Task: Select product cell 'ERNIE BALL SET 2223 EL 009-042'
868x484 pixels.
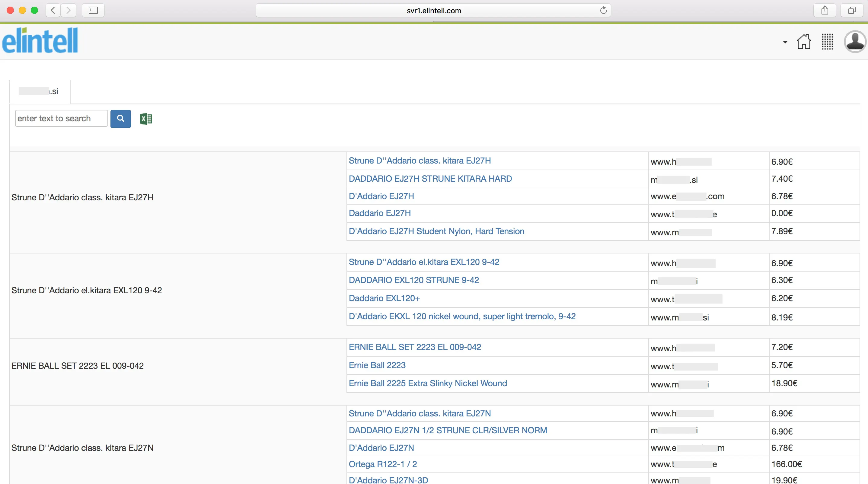Action: [178, 365]
